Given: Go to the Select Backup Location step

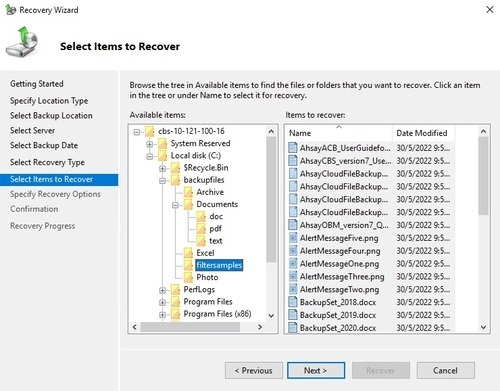Looking at the screenshot, I should (x=51, y=116).
